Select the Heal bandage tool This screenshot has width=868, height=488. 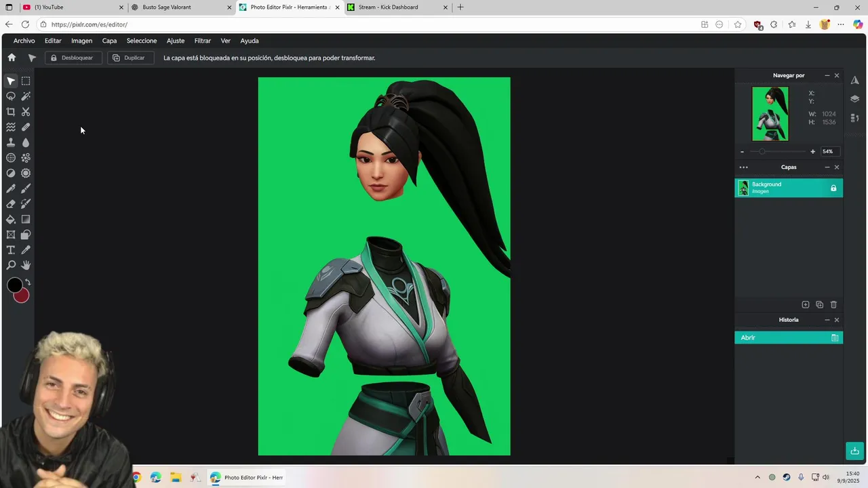click(x=26, y=127)
